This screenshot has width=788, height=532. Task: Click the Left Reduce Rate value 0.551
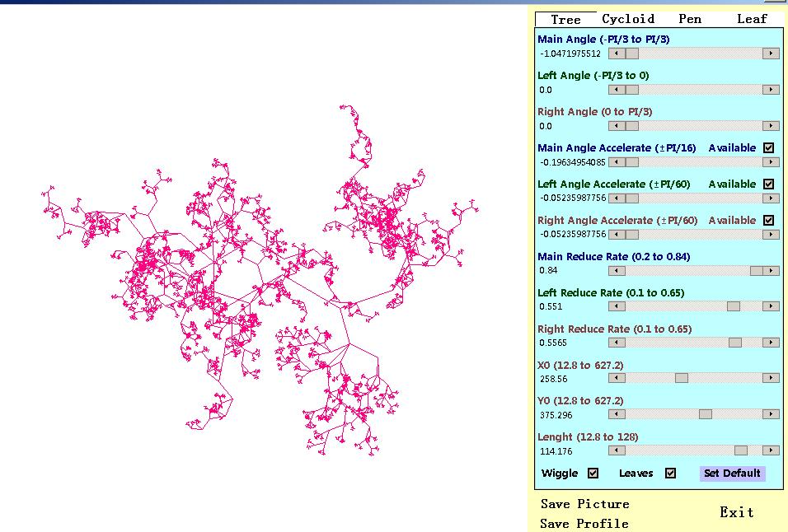pyautogui.click(x=551, y=306)
